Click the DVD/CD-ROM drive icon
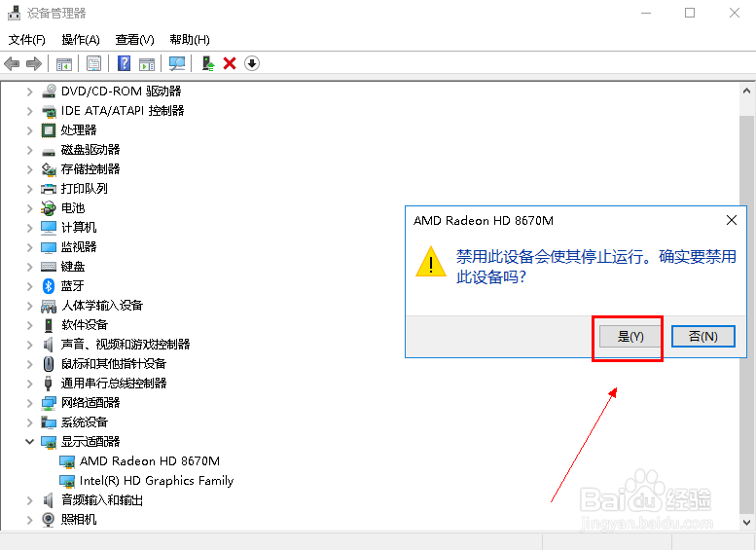This screenshot has height=550, width=756. coord(49,91)
